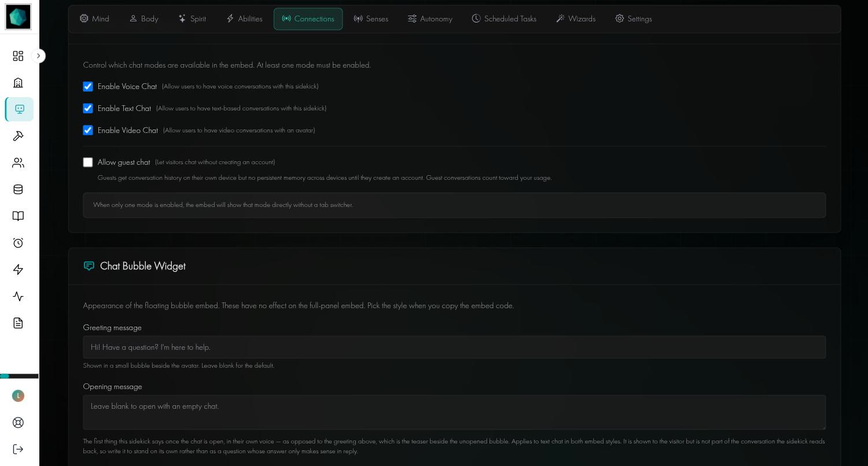Screen dimensions: 868x466
Task: Open the user avatar in sidebar
Action: click(x=18, y=396)
